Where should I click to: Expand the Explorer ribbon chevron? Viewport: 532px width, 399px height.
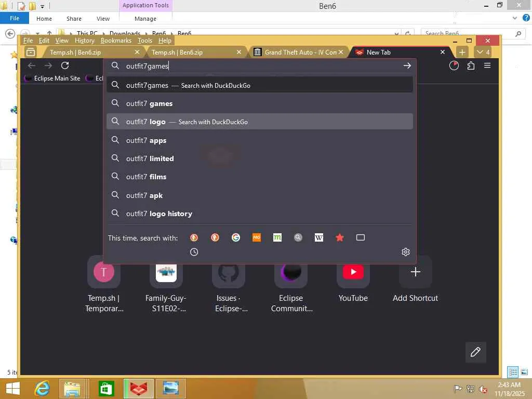pos(515,18)
